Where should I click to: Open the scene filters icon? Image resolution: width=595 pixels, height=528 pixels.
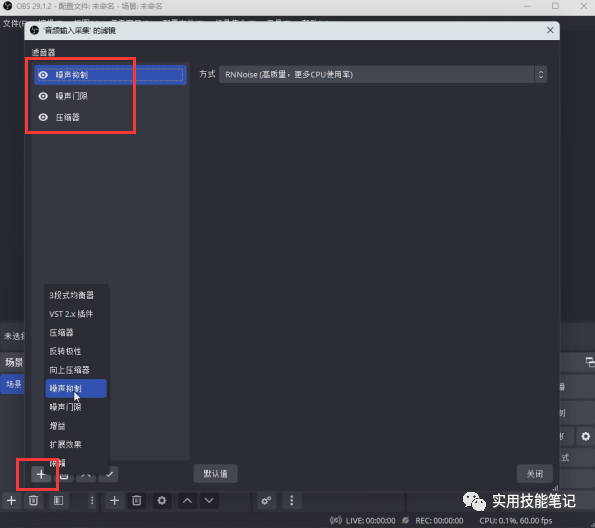click(x=58, y=500)
